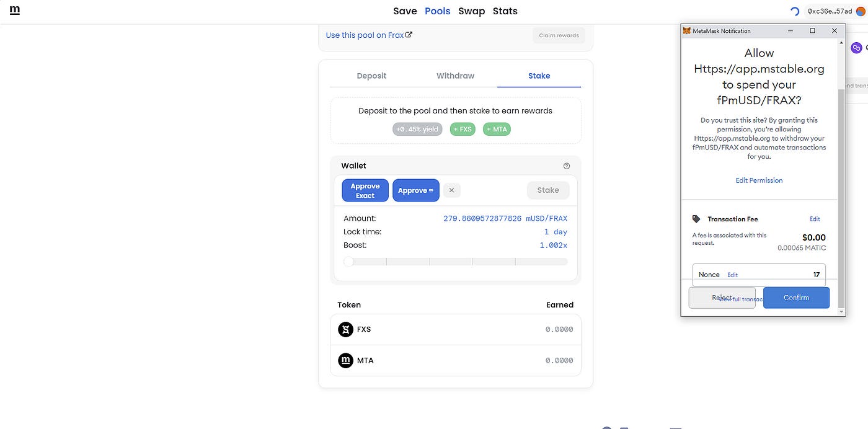
Task: Click the wallet address 0xc36e…57ad
Action: click(830, 11)
